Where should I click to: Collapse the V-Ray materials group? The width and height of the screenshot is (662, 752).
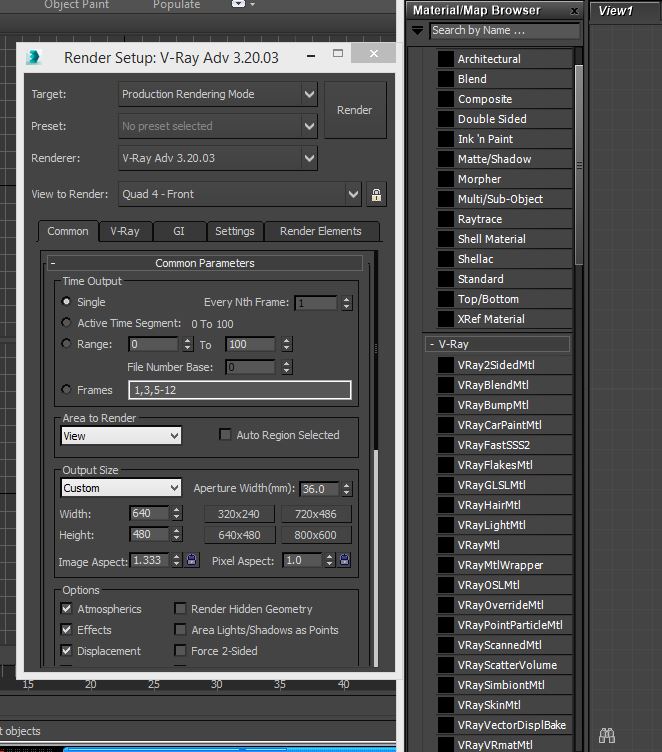[497, 344]
